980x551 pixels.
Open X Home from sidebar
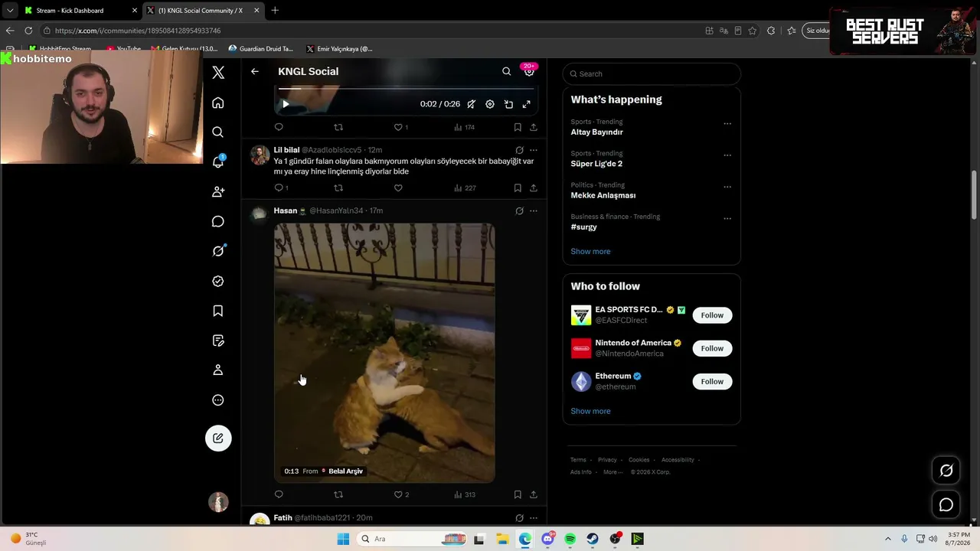click(x=218, y=103)
